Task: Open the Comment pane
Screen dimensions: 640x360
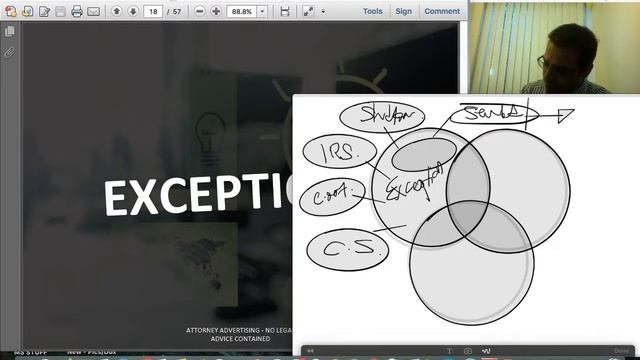Action: (442, 11)
